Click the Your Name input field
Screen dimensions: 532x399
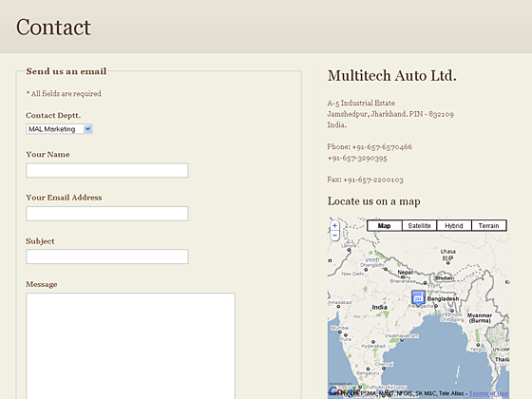(x=107, y=170)
